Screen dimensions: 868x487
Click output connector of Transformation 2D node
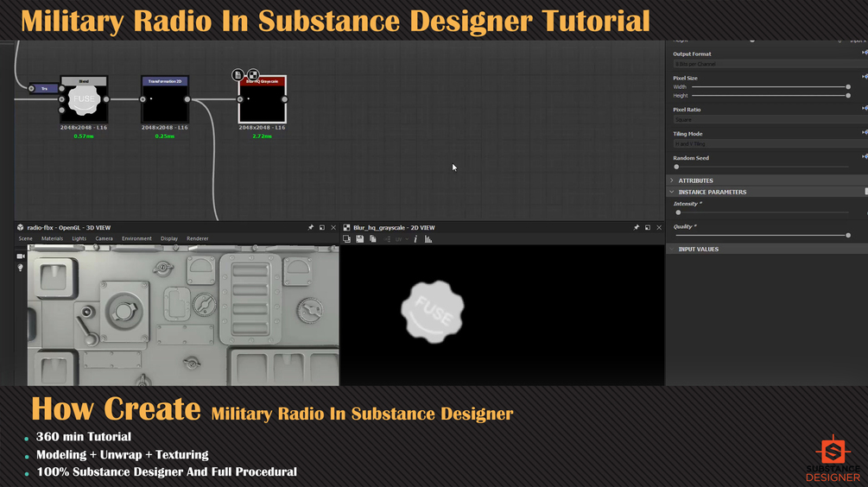pyautogui.click(x=187, y=99)
